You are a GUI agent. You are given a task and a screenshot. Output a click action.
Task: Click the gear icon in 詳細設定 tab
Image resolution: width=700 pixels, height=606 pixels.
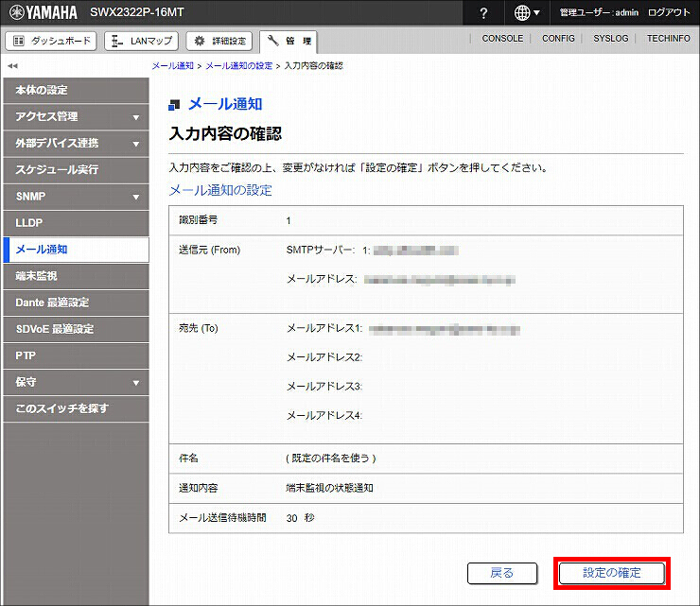199,41
